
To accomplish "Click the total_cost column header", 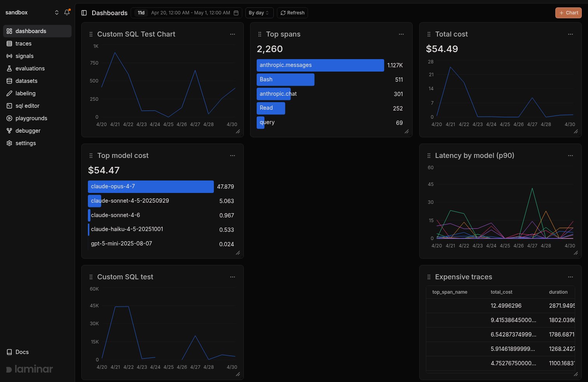I will coord(501,292).
